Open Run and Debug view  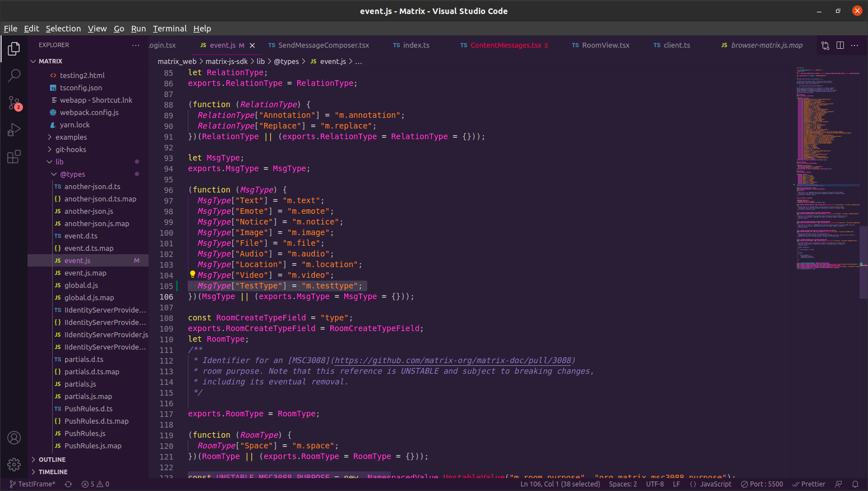coord(14,130)
